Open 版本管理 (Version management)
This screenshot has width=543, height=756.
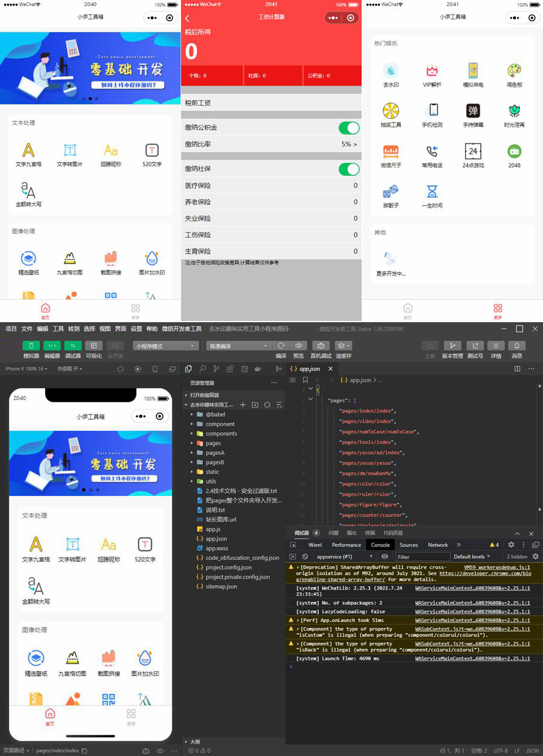click(453, 346)
